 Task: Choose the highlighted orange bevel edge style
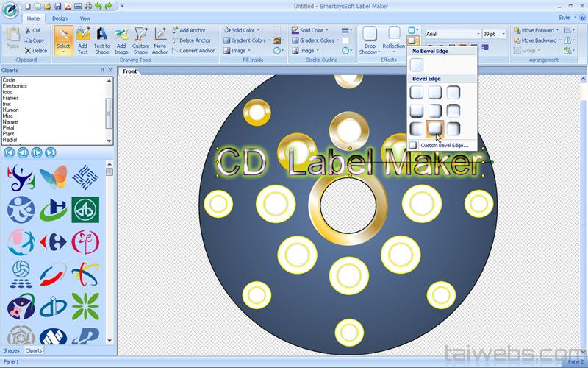click(435, 129)
